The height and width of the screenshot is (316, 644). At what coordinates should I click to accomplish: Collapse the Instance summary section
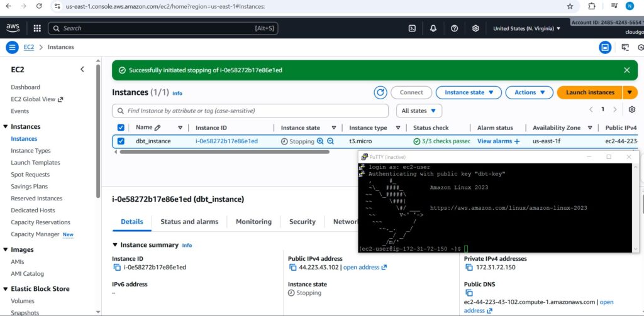115,245
